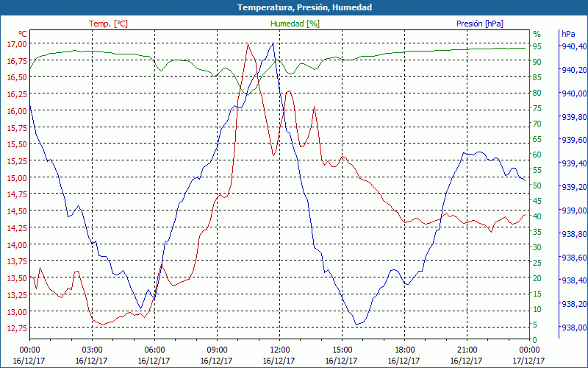Click the '14,00' temperature axis value

point(17,245)
